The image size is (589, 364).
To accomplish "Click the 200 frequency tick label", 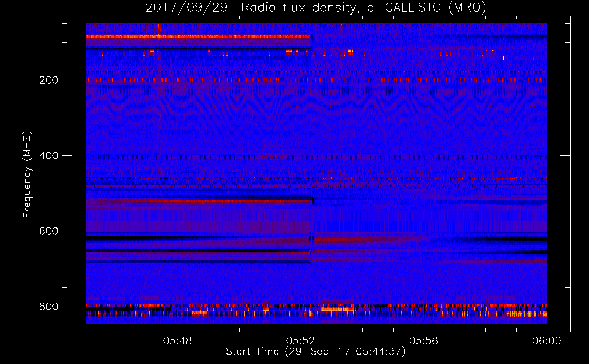I will [x=49, y=80].
